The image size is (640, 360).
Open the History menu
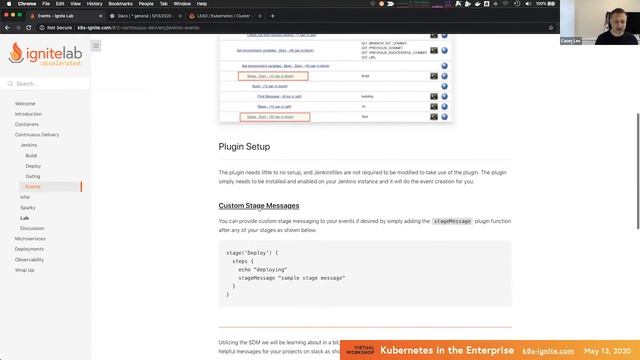[94, 4]
